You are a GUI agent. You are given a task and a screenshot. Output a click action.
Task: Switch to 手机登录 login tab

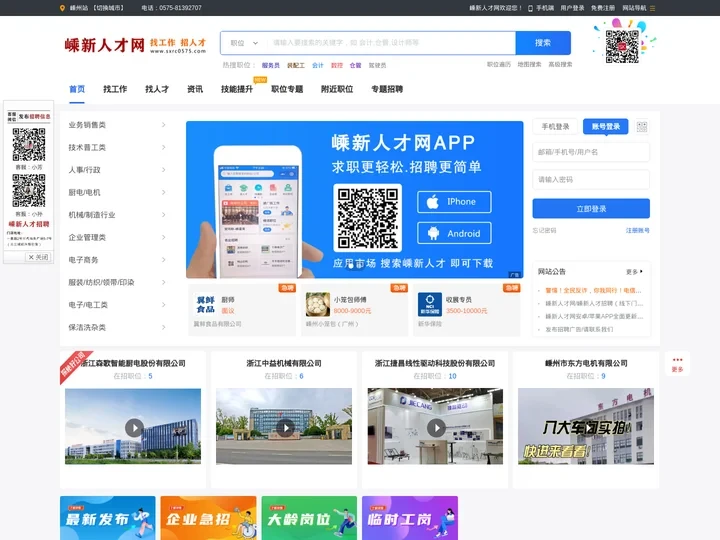[555, 127]
